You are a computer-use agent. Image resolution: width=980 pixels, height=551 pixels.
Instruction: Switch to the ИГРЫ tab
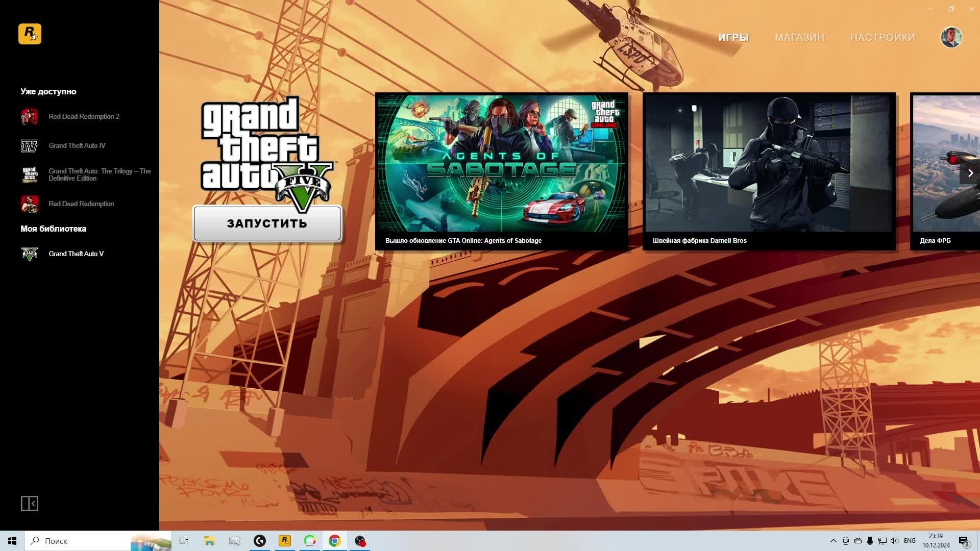pos(733,37)
